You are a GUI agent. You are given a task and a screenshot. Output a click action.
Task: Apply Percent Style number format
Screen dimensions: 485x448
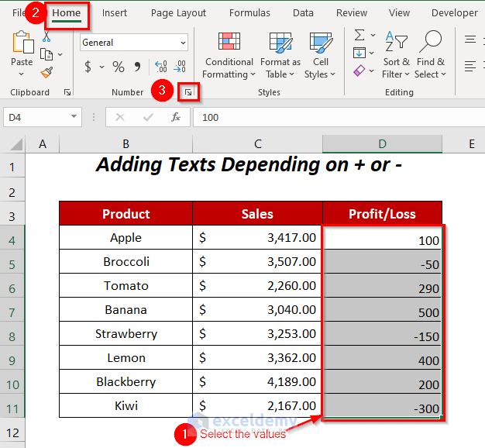[119, 67]
